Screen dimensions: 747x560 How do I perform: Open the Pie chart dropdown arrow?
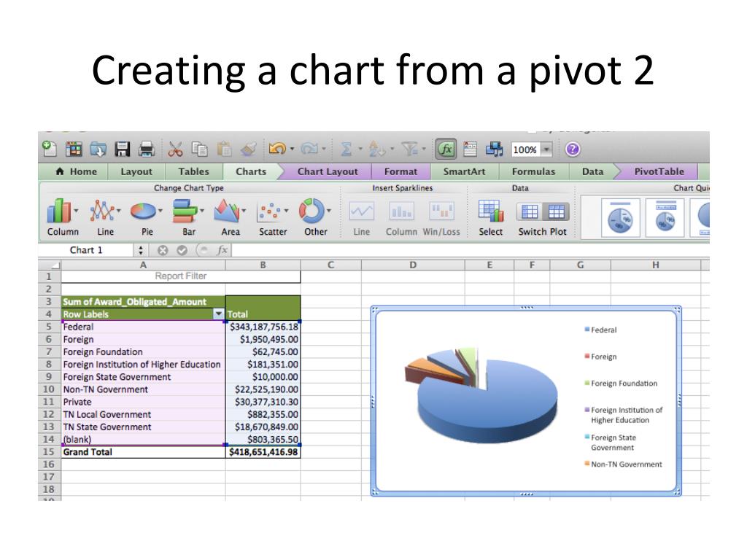[x=160, y=210]
